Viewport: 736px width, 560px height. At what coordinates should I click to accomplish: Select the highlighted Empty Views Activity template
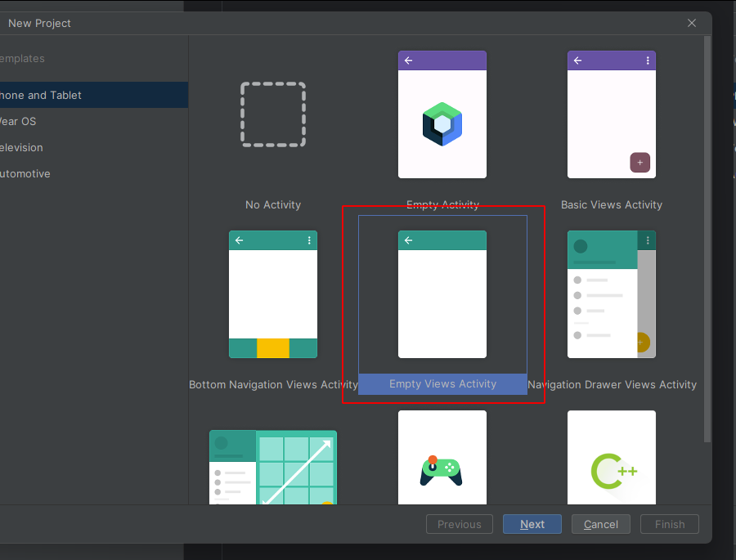tap(442, 294)
